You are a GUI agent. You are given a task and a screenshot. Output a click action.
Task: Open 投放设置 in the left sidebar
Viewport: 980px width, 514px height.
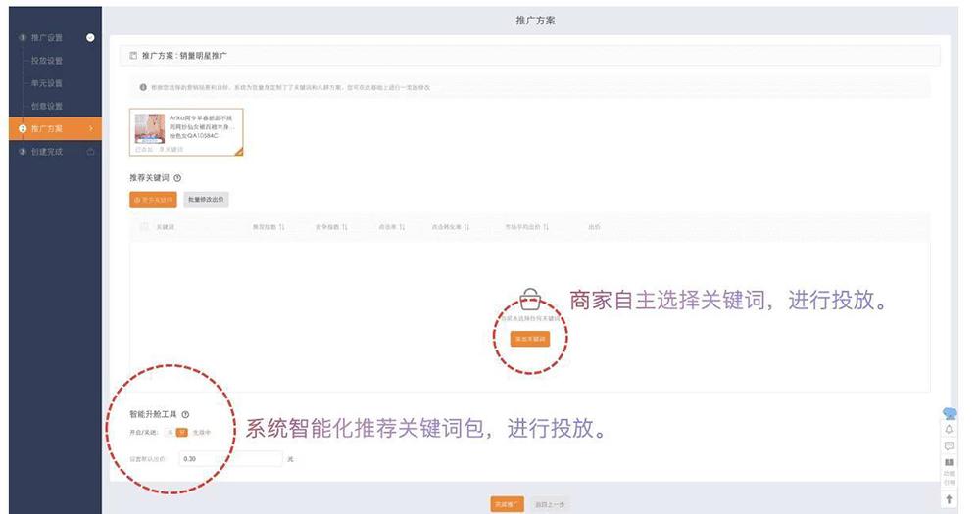click(x=47, y=61)
